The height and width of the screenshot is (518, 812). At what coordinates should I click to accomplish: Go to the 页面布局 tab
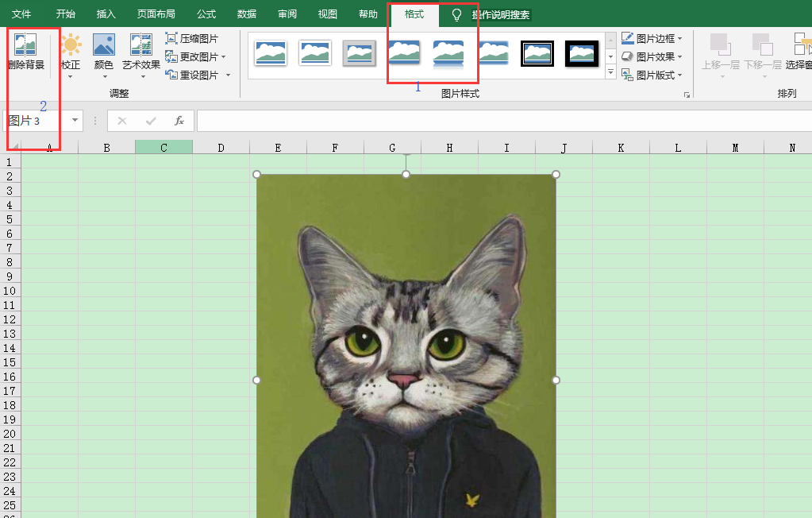pos(156,14)
